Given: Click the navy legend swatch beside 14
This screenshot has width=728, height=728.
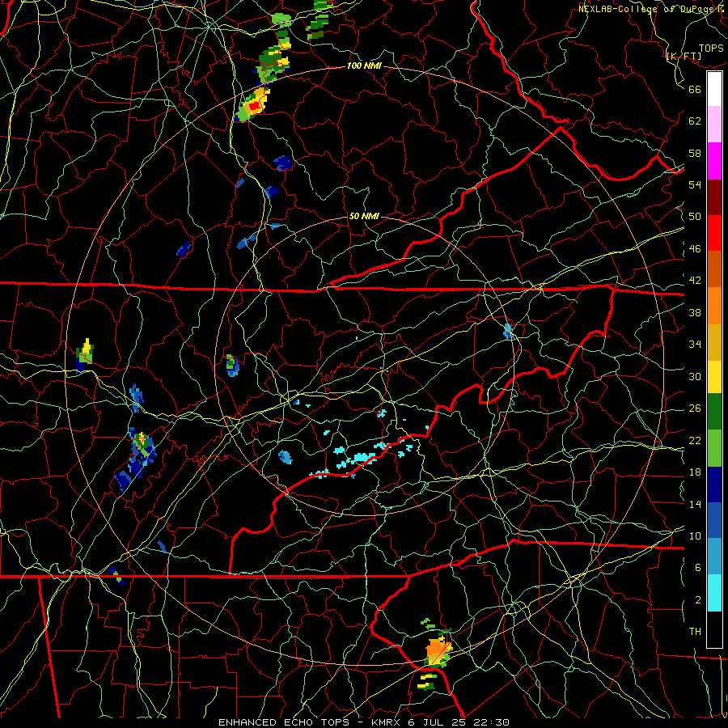Looking at the screenshot, I should [x=714, y=485].
